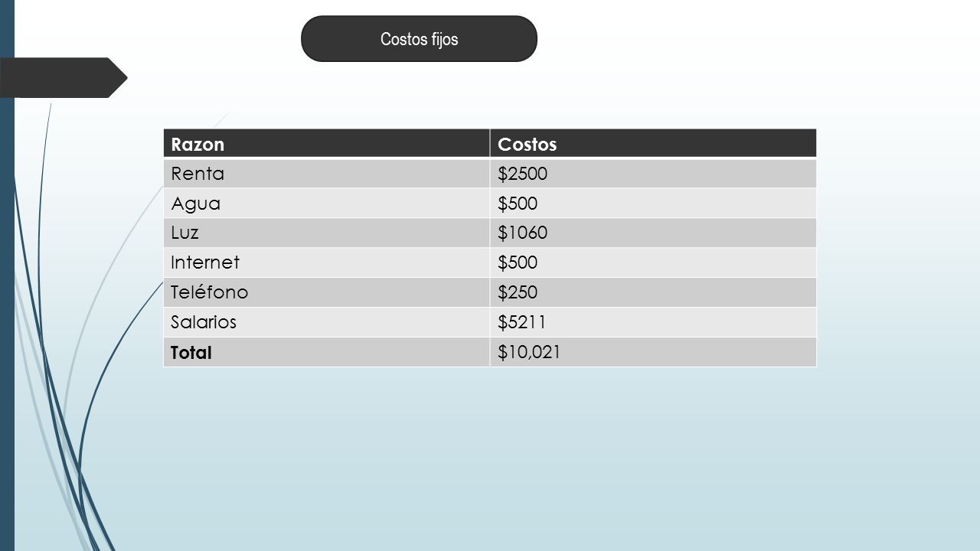Click the Luz row label
This screenshot has width=980, height=551.
[326, 233]
